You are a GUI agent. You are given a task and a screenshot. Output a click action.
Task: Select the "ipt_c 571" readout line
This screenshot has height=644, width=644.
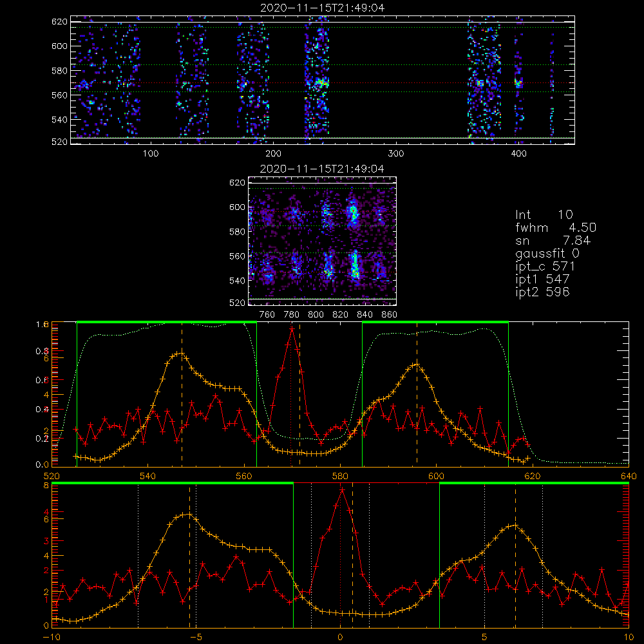(545, 267)
